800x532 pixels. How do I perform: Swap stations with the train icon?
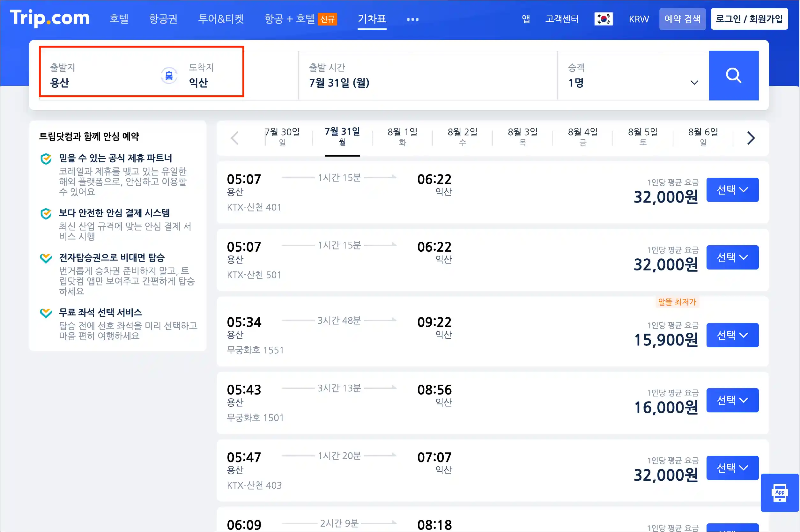click(169, 75)
